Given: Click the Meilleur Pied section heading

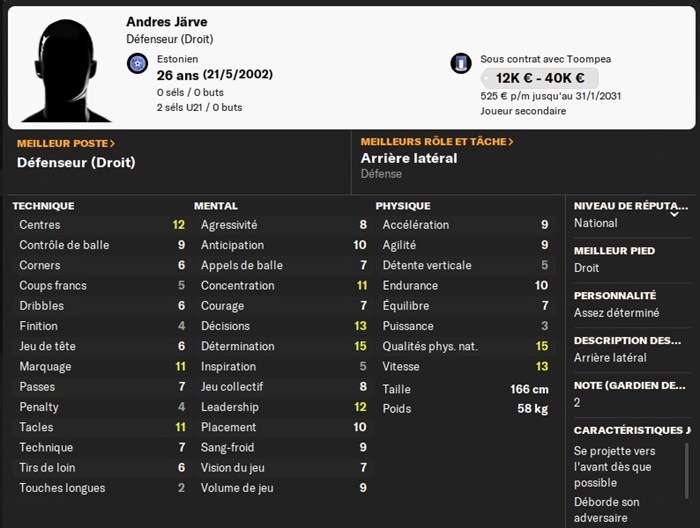Looking at the screenshot, I should [614, 251].
